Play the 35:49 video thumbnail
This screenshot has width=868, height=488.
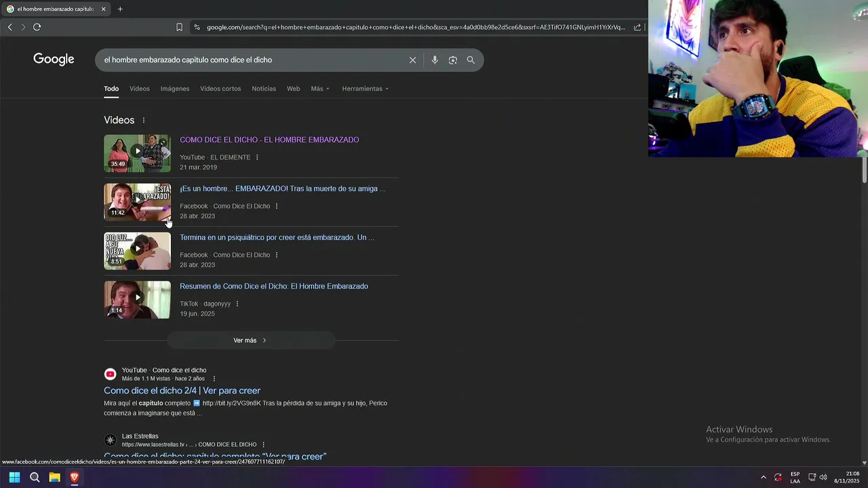(x=137, y=153)
